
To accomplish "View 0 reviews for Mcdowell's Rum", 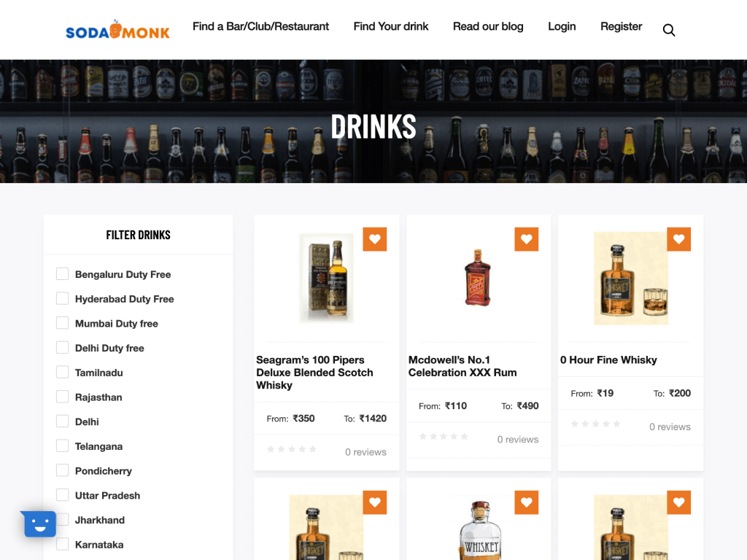I will tap(518, 440).
